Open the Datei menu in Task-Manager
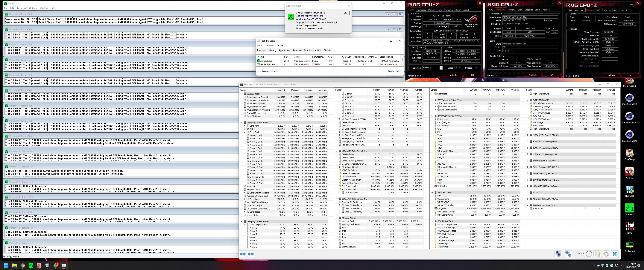 coord(259,46)
